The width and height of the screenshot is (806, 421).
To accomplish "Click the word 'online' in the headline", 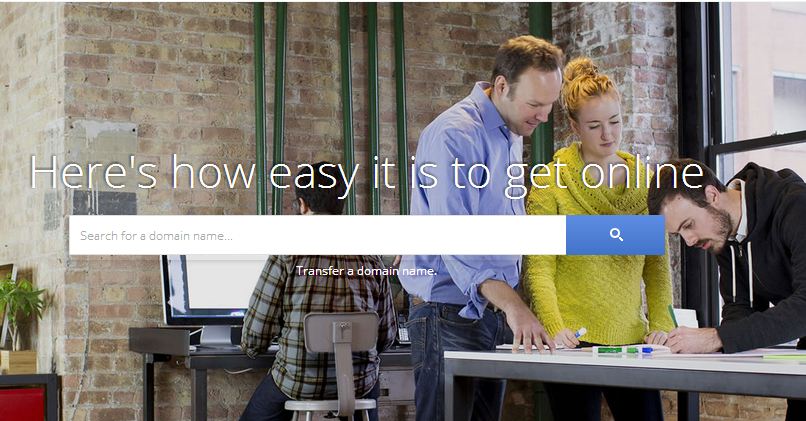I will 642,173.
